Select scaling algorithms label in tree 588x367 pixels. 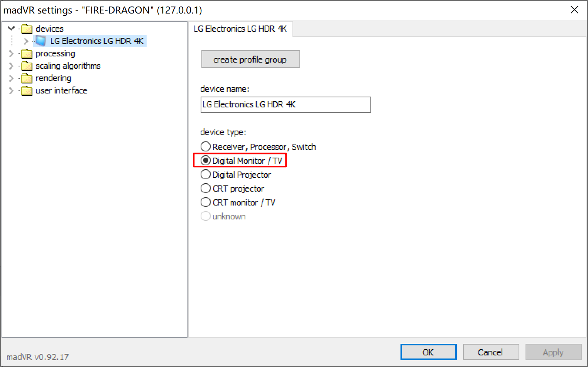pos(68,66)
